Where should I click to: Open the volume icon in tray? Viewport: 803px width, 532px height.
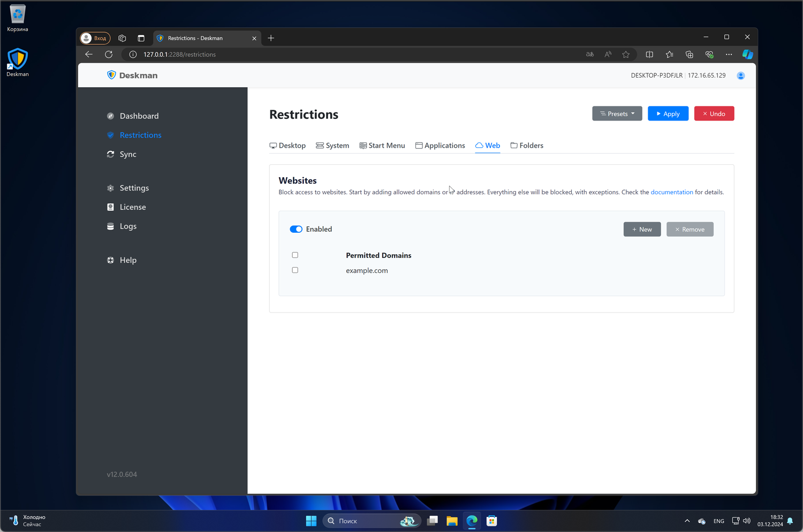click(747, 521)
